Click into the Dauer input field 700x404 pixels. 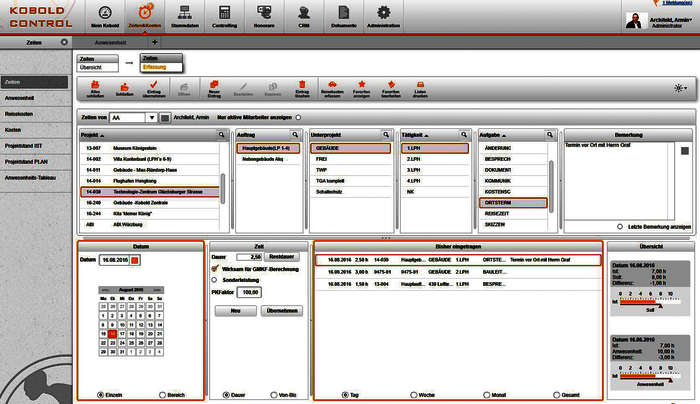249,257
